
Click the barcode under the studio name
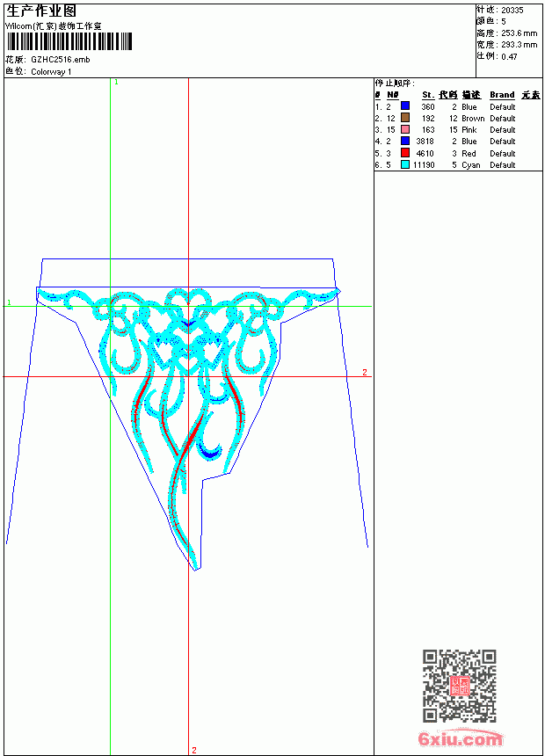69,41
